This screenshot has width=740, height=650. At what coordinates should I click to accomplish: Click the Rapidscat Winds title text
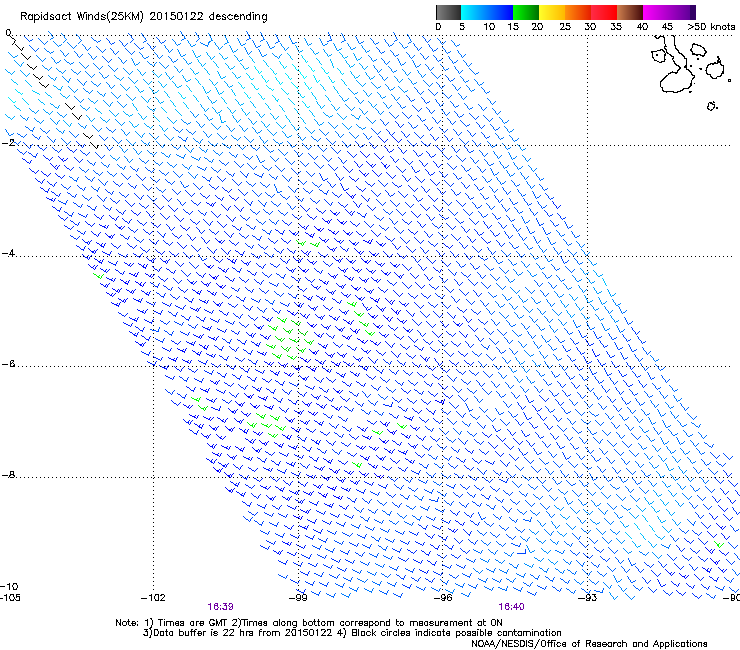point(143,17)
